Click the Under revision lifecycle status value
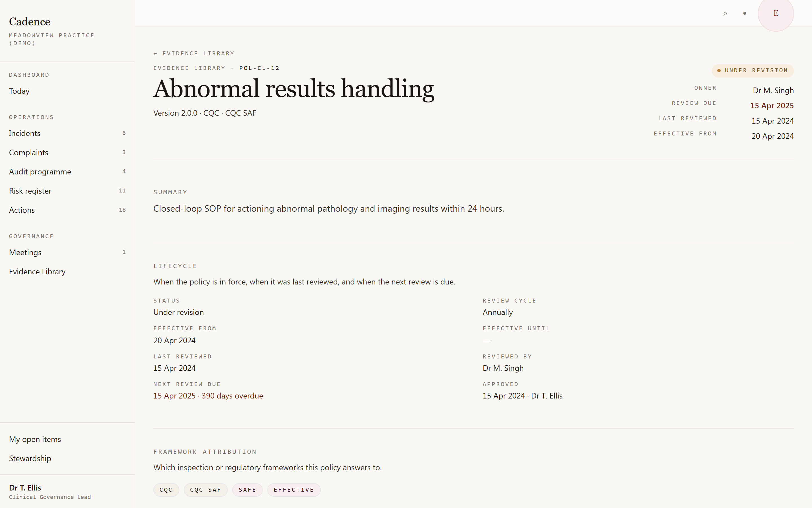812x508 pixels. 178,312
